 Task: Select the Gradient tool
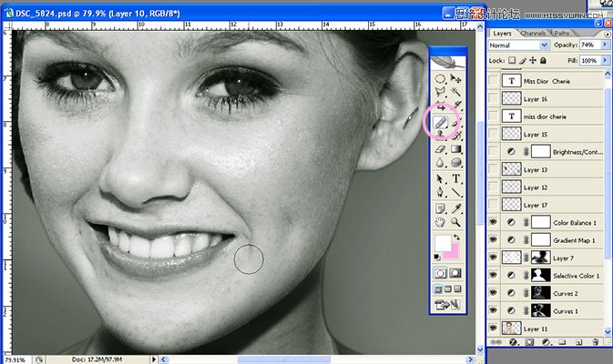tap(455, 149)
